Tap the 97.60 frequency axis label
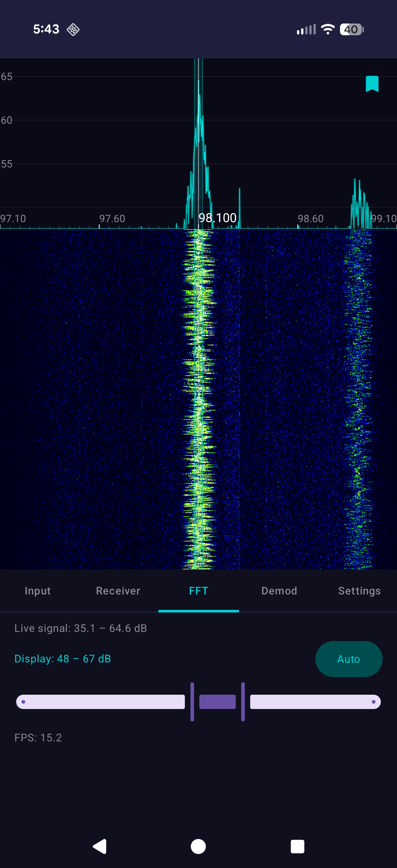397x868 pixels. 112,219
